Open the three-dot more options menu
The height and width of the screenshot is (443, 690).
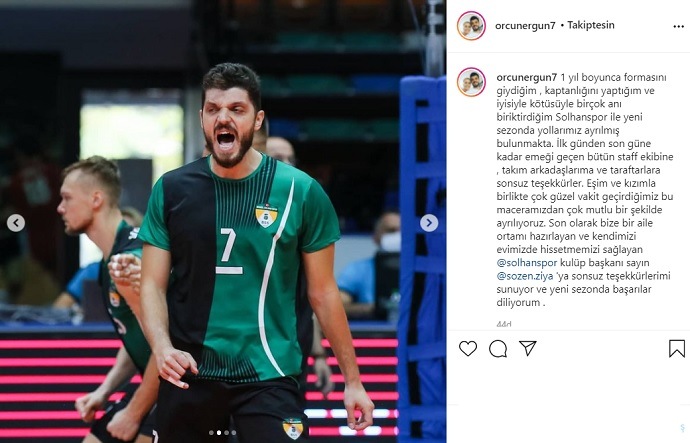[x=679, y=26]
